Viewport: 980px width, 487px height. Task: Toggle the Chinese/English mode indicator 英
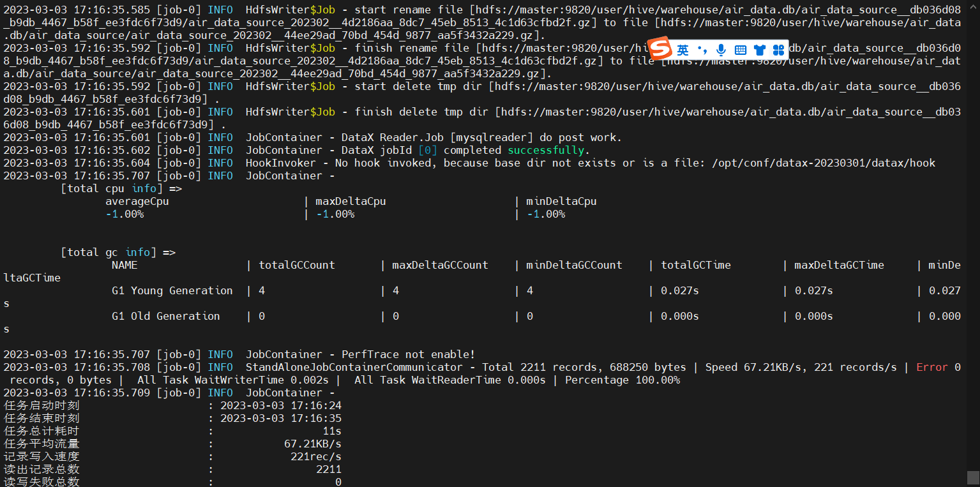click(683, 50)
